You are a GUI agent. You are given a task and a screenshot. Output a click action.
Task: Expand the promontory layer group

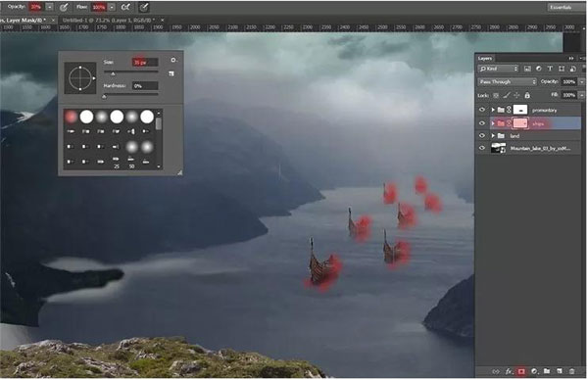click(493, 110)
